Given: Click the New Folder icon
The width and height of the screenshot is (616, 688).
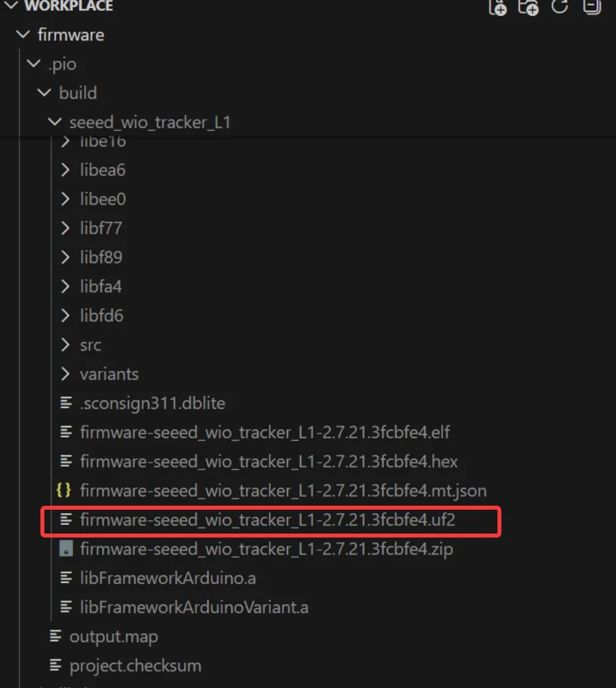Looking at the screenshot, I should (x=528, y=7).
